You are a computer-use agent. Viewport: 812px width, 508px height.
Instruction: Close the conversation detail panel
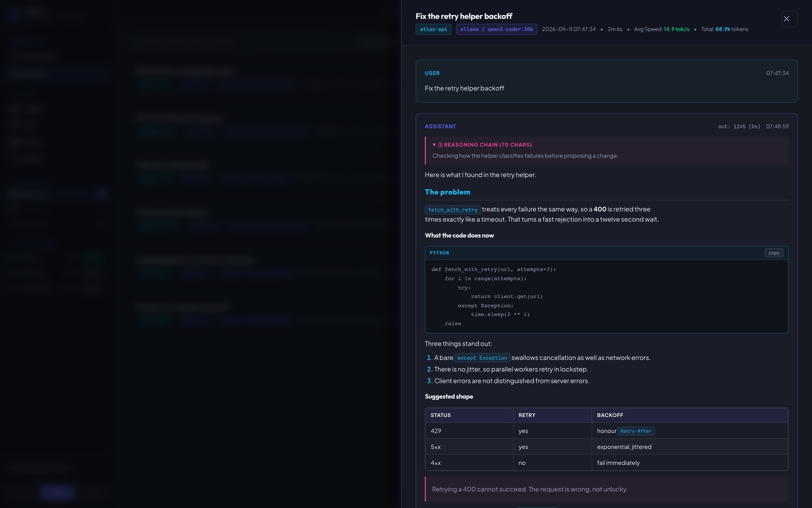(x=789, y=19)
